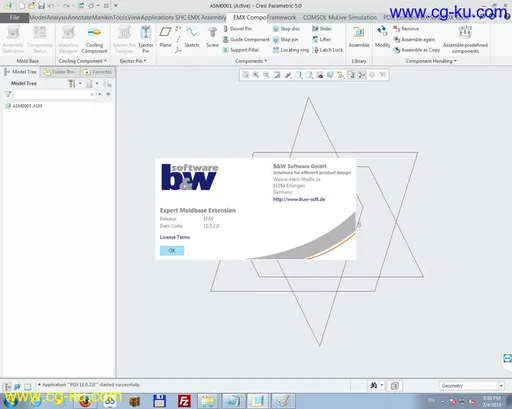Open a file from quick access toolbar
Viewport: 512px width, 409px height.
tap(31, 6)
